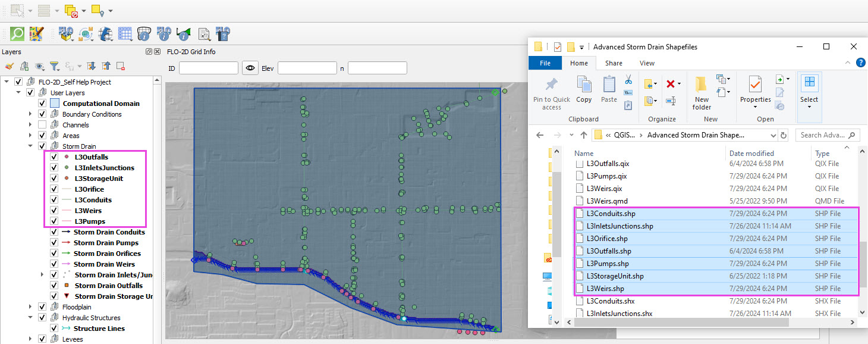Open the File menu in Explorer

545,63
